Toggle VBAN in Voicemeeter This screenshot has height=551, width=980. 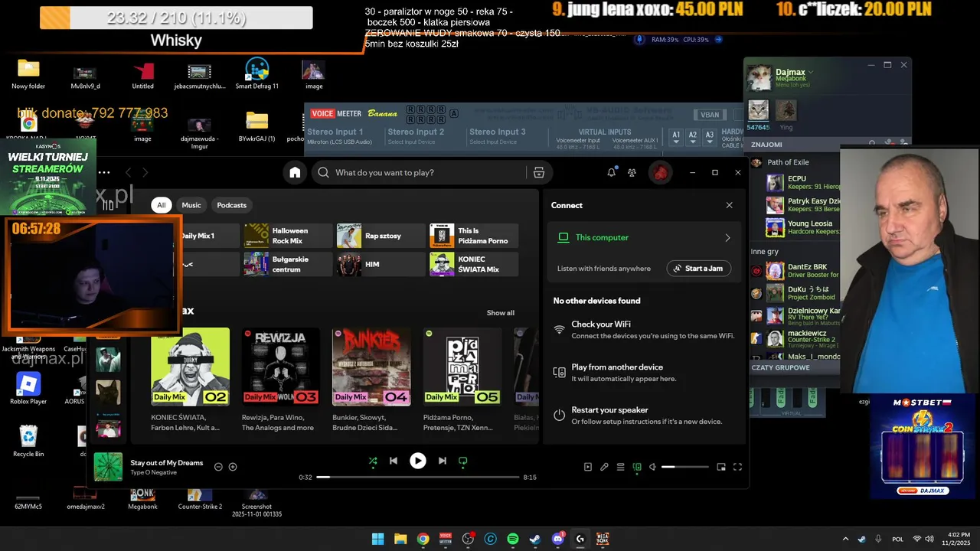point(710,115)
